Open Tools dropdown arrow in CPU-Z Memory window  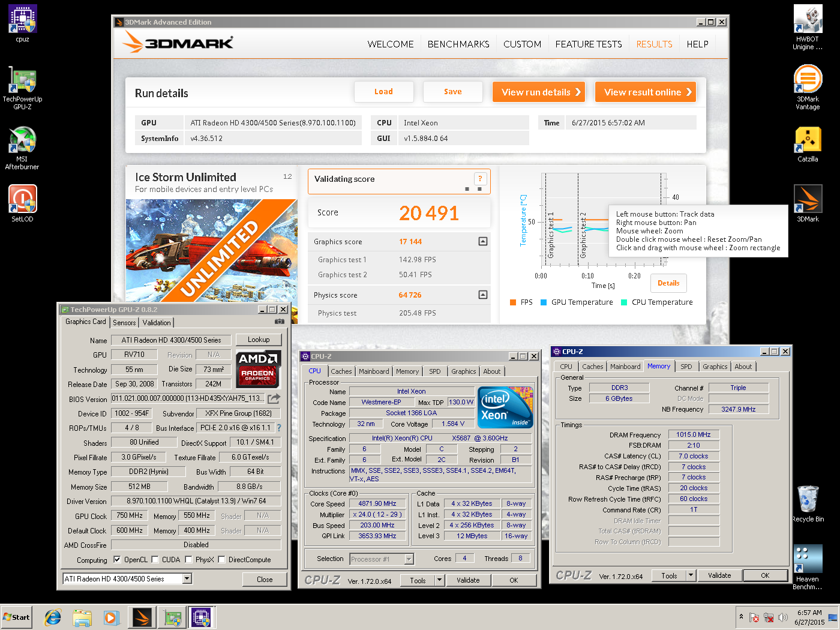pos(691,575)
